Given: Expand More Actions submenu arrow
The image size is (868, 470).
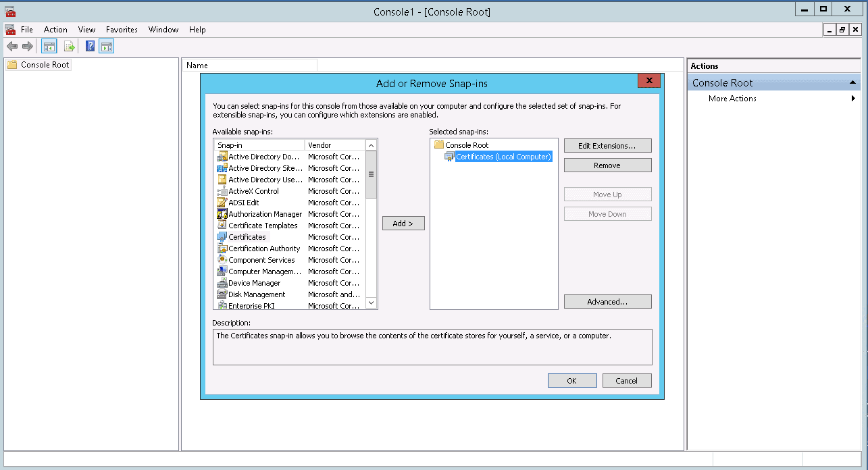Looking at the screenshot, I should 854,99.
